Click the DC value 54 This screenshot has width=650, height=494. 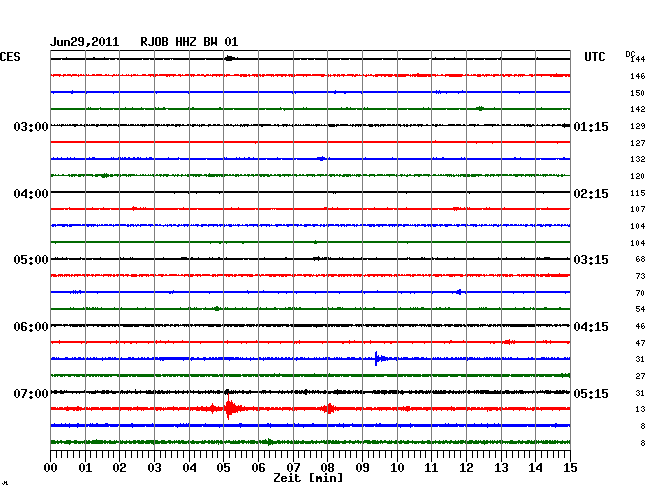(x=640, y=309)
